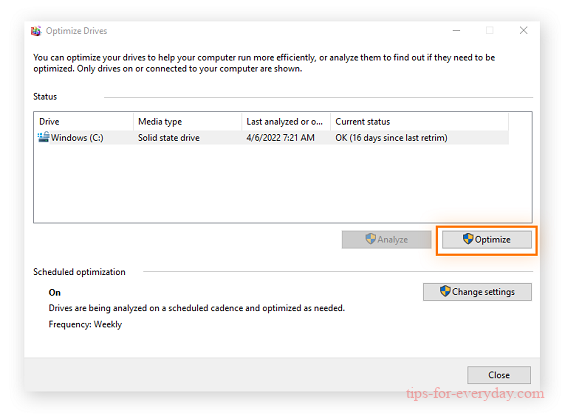
Task: Click the greyed-out Analyze button
Action: [386, 240]
